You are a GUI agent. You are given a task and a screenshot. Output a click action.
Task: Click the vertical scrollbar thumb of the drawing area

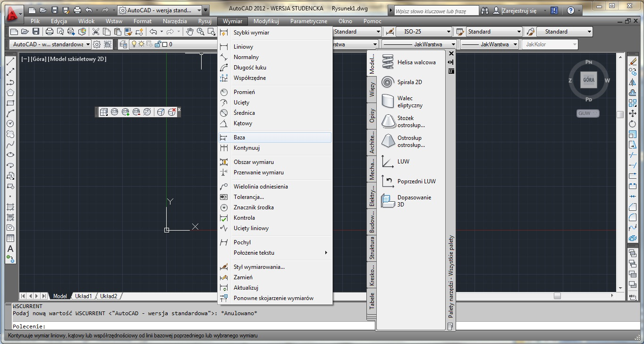620,114
